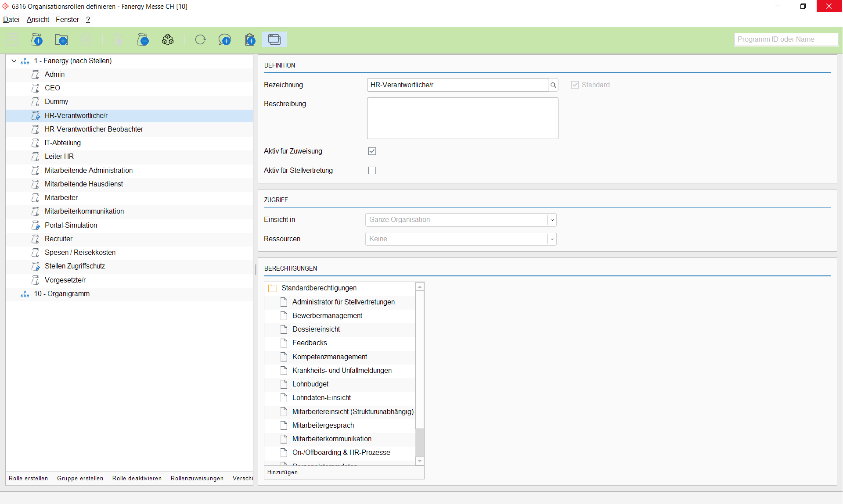Image resolution: width=843 pixels, height=504 pixels.
Task: Click the search icon next to Bezeichnung
Action: click(553, 85)
